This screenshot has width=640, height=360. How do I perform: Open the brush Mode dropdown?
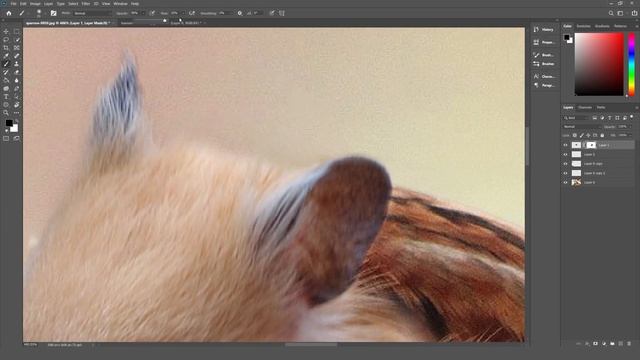92,13
